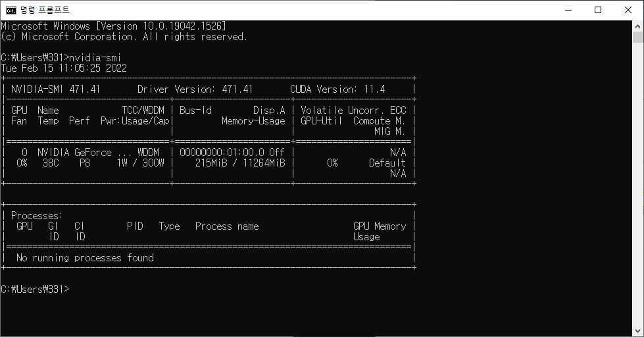Click 'CUDA Version: 11.4' text
This screenshot has height=337, width=644.
(337, 89)
